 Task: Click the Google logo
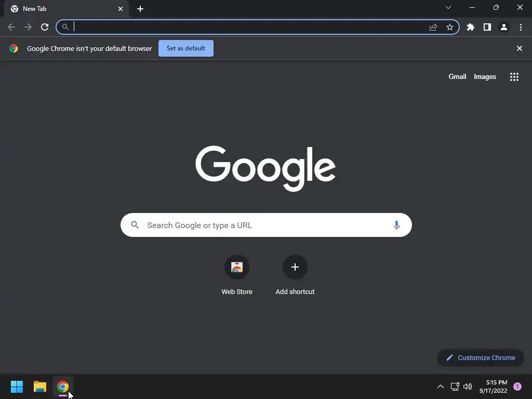click(265, 169)
